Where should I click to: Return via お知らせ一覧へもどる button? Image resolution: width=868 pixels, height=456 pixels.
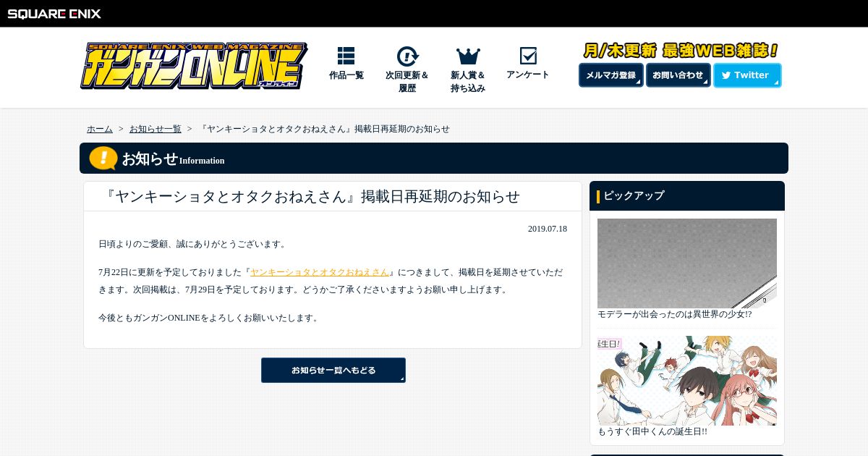[333, 370]
